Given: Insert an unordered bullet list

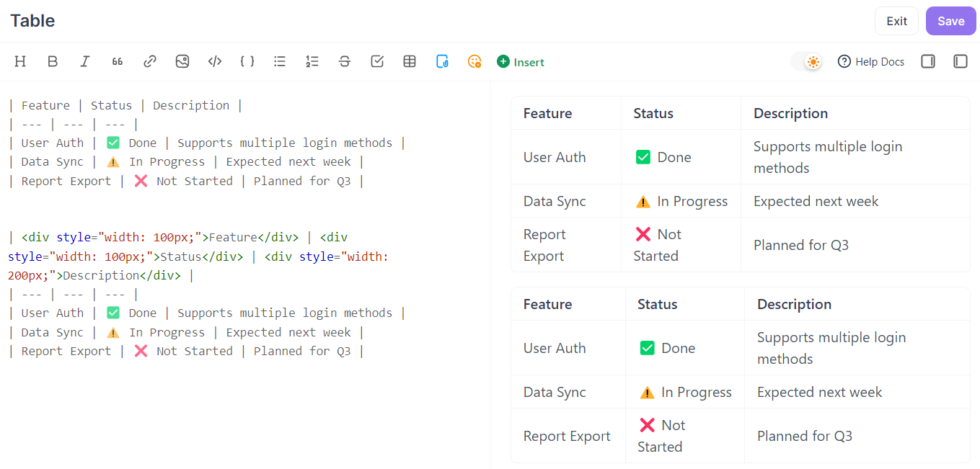Looking at the screenshot, I should click(280, 62).
